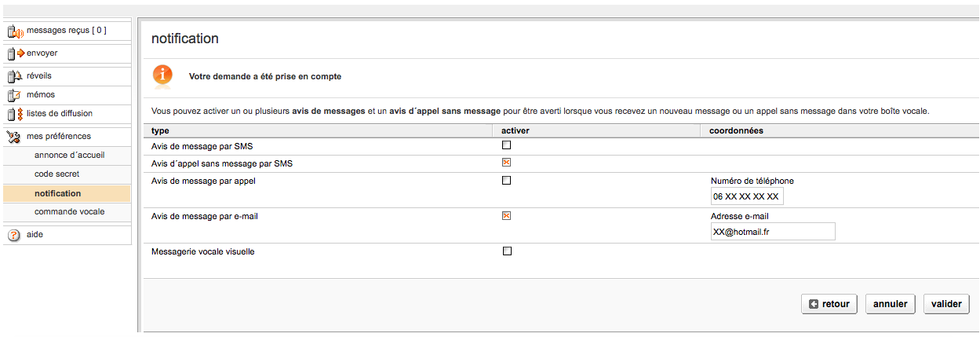Click the messages reçus speaker icon

(15, 32)
